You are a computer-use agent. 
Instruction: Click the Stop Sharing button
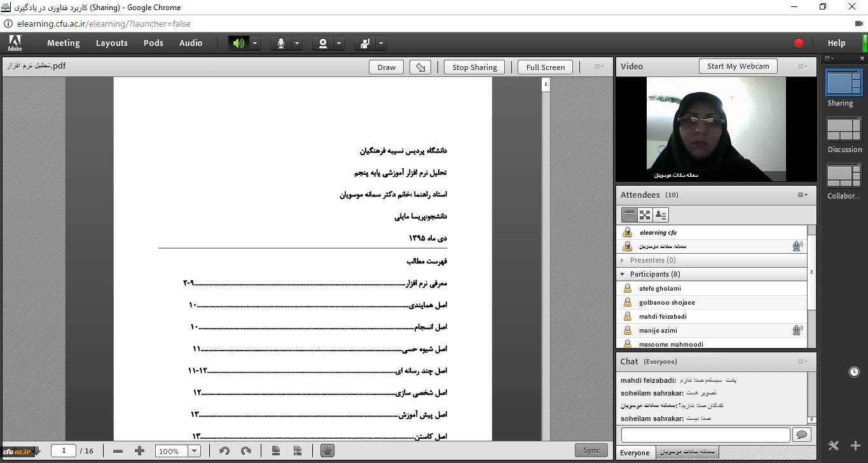(x=474, y=67)
